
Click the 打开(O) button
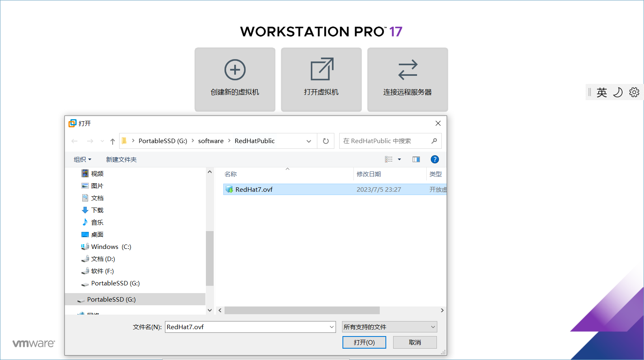tap(364, 343)
